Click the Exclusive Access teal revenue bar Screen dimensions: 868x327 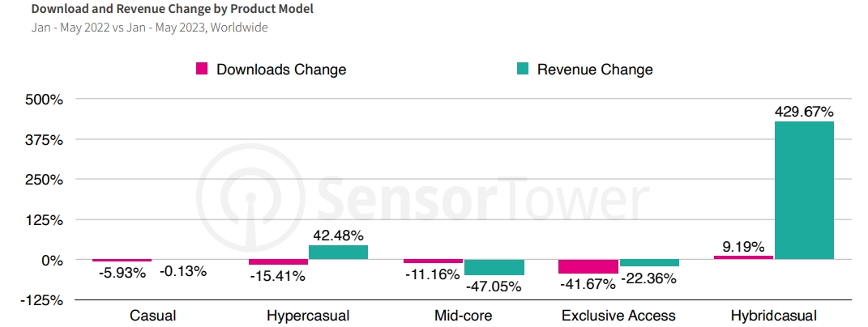click(648, 263)
